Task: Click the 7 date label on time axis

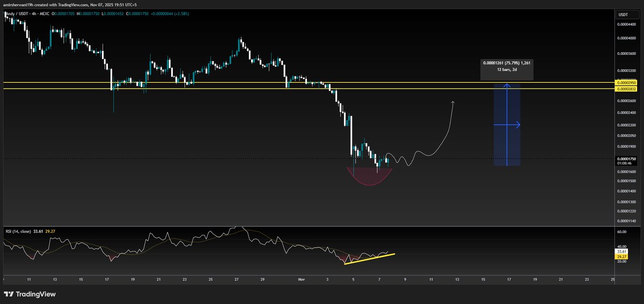Action: click(379, 280)
